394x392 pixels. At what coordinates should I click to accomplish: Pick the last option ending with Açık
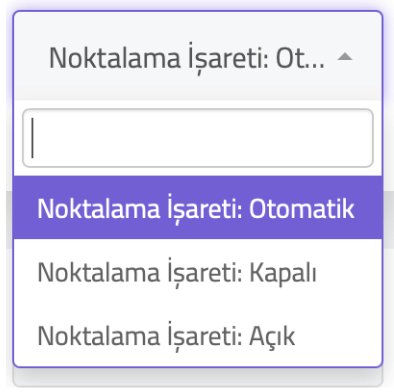pyautogui.click(x=198, y=335)
